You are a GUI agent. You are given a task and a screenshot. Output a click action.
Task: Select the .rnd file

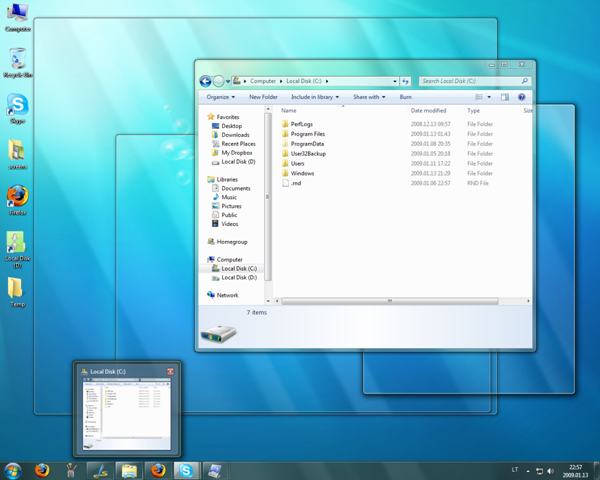[292, 183]
